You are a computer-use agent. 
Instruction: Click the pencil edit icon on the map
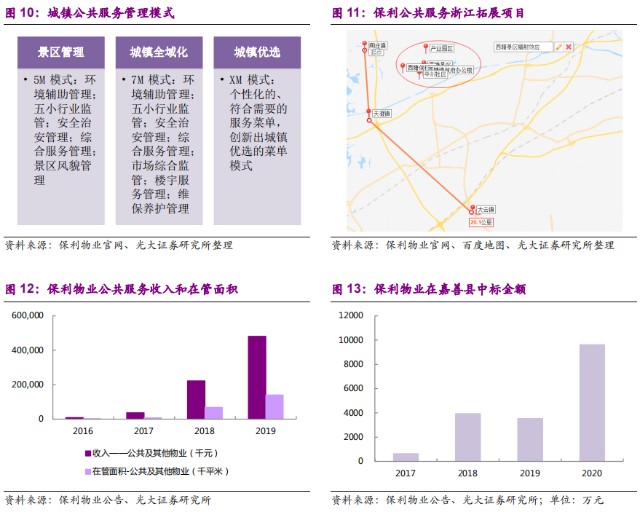click(559, 47)
